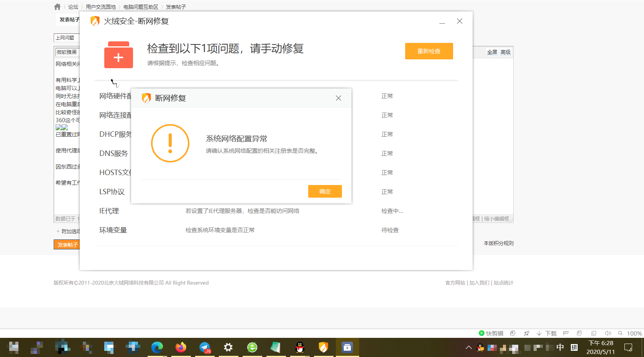Click the taskbar clock showing 下午 6:28
The height and width of the screenshot is (357, 644).
click(601, 347)
